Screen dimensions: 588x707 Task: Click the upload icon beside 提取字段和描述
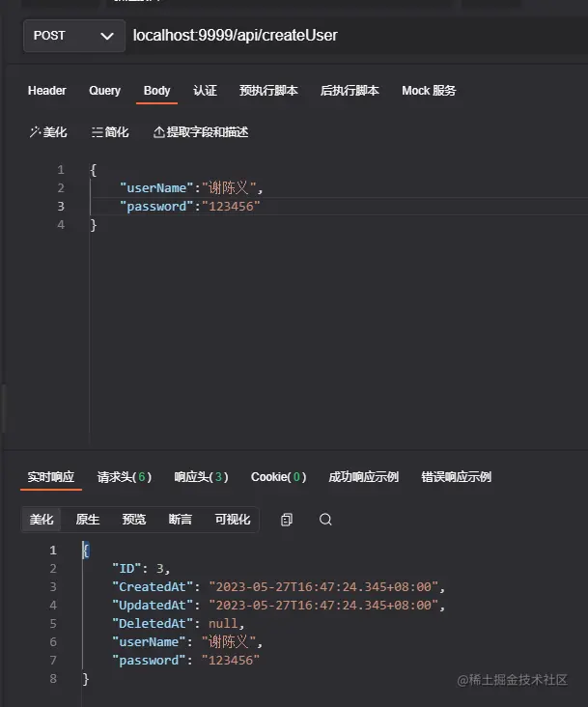[x=158, y=132]
